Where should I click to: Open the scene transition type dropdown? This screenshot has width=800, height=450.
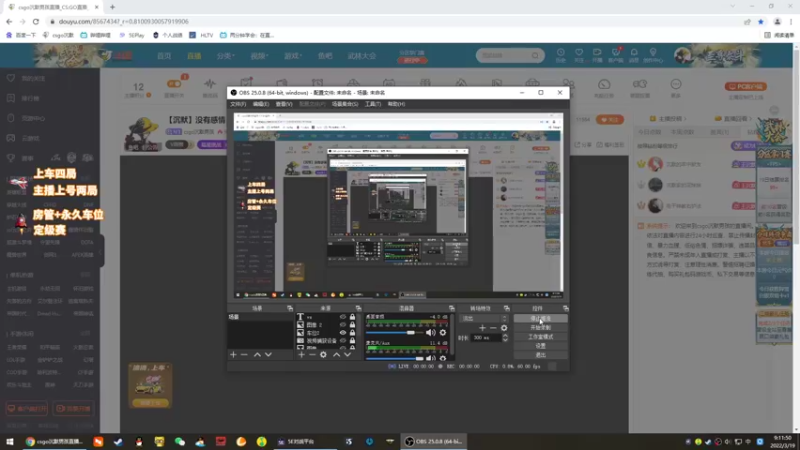[484, 318]
